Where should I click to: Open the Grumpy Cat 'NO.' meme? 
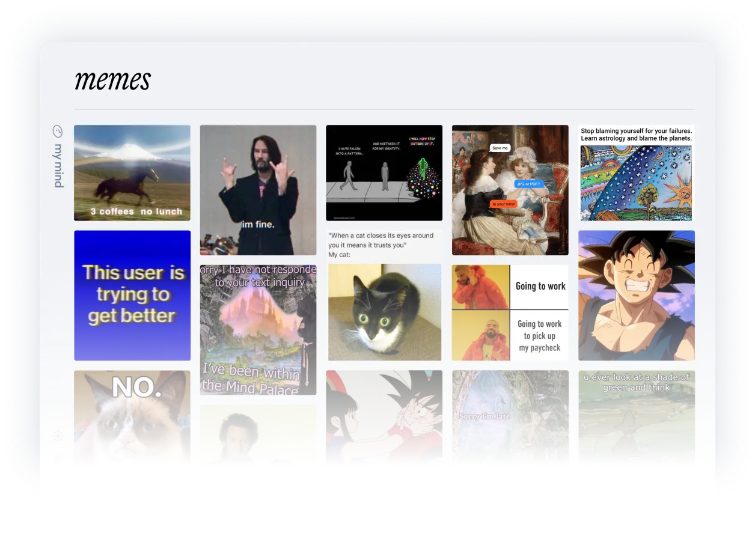132,418
